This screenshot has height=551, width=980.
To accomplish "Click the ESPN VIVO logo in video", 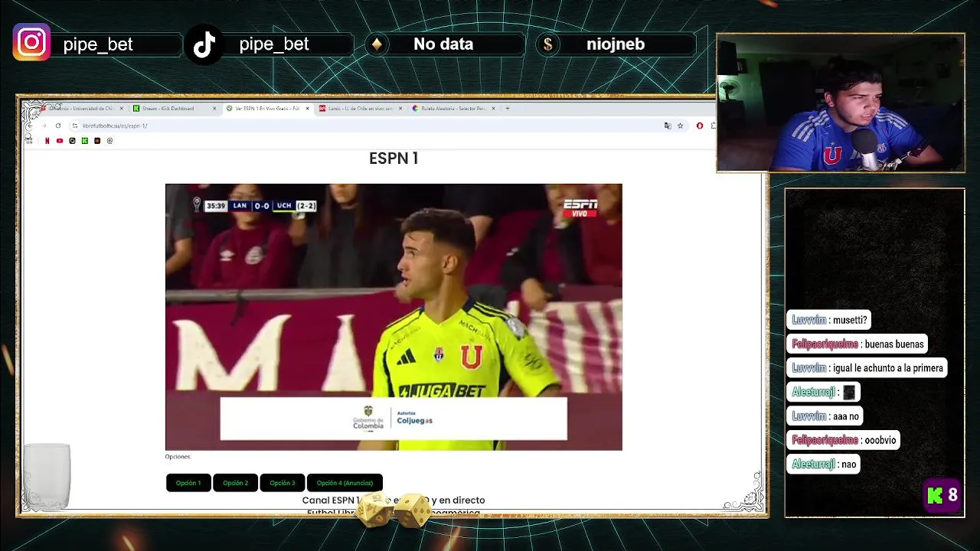I will tap(580, 207).
